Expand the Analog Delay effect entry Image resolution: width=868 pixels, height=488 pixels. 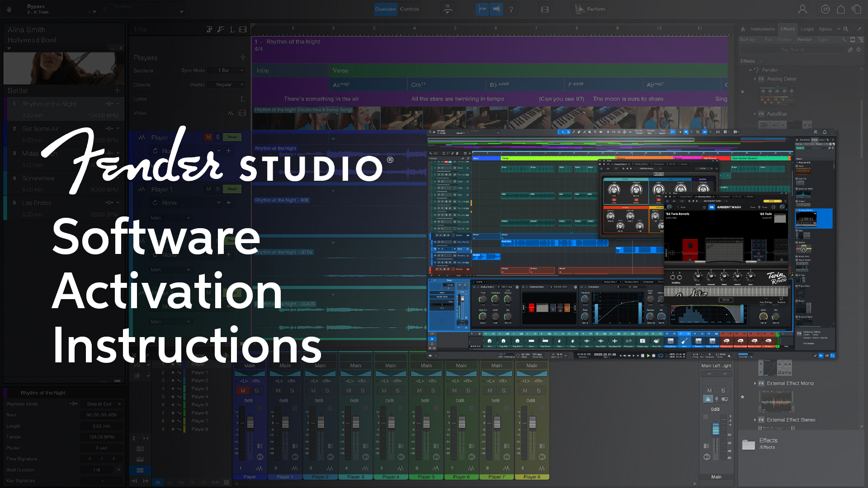755,79
